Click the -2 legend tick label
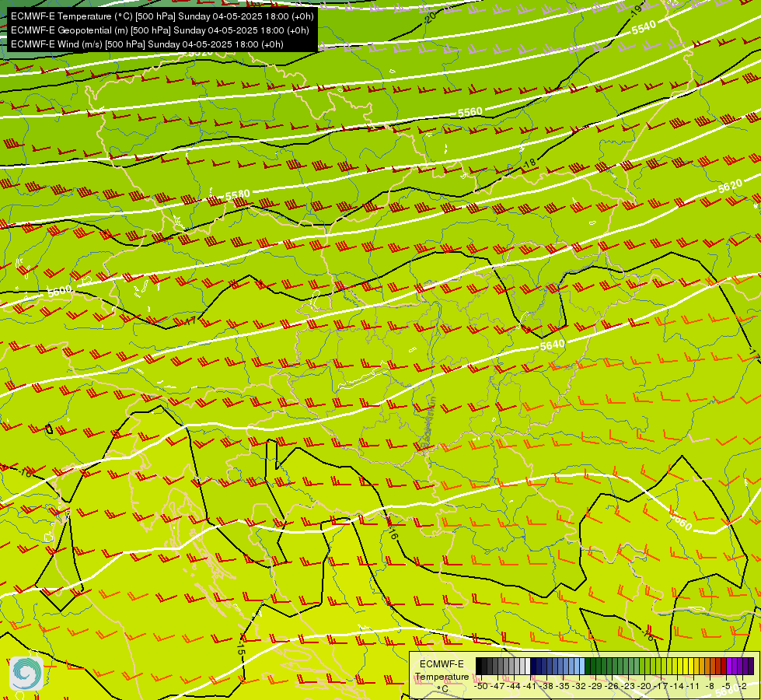 (x=742, y=686)
